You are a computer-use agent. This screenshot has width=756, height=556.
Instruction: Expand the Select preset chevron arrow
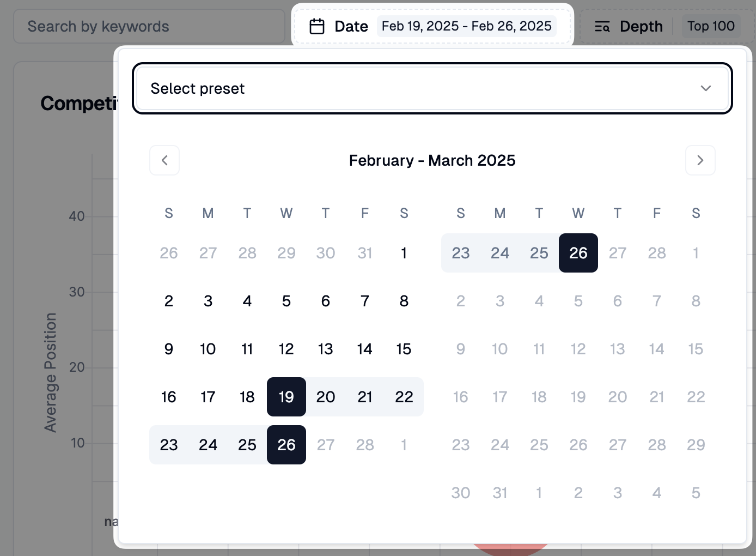705,88
